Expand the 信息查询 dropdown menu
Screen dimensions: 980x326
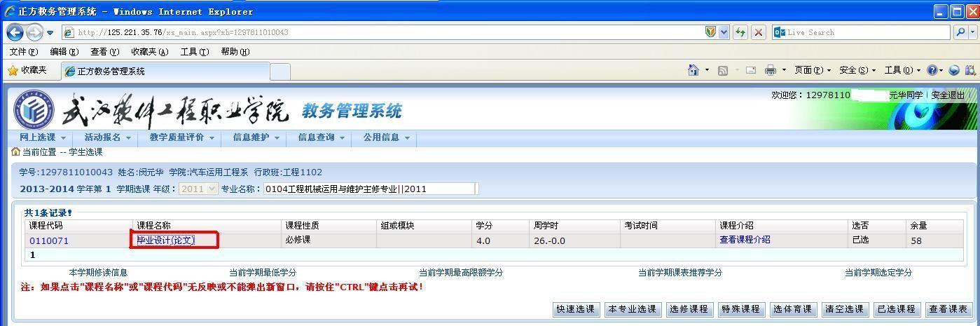click(x=320, y=137)
